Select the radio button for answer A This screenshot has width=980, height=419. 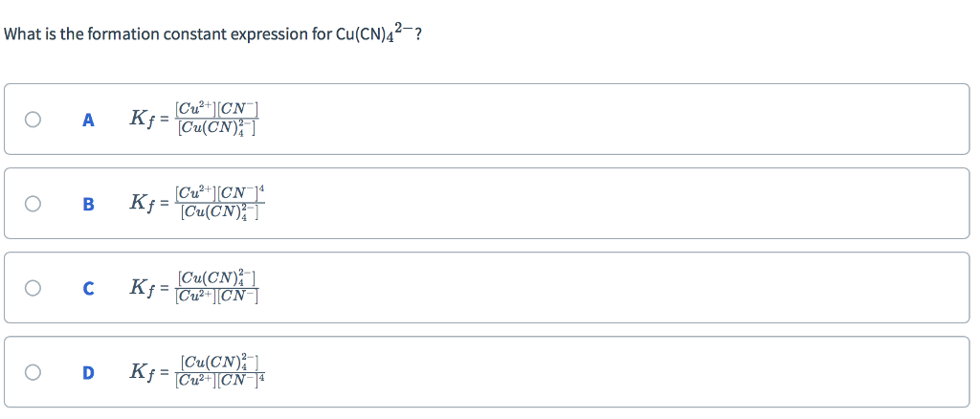[x=33, y=120]
